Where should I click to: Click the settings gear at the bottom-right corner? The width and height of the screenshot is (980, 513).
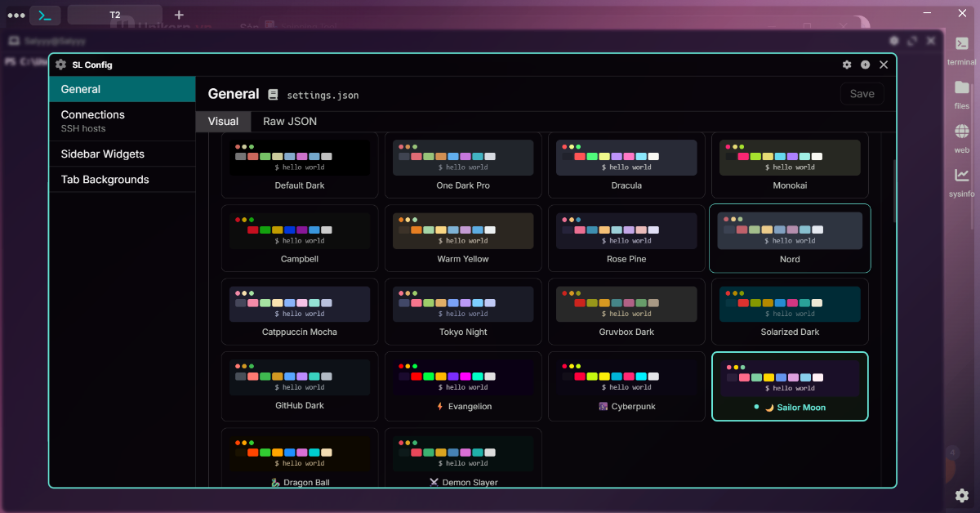click(961, 495)
